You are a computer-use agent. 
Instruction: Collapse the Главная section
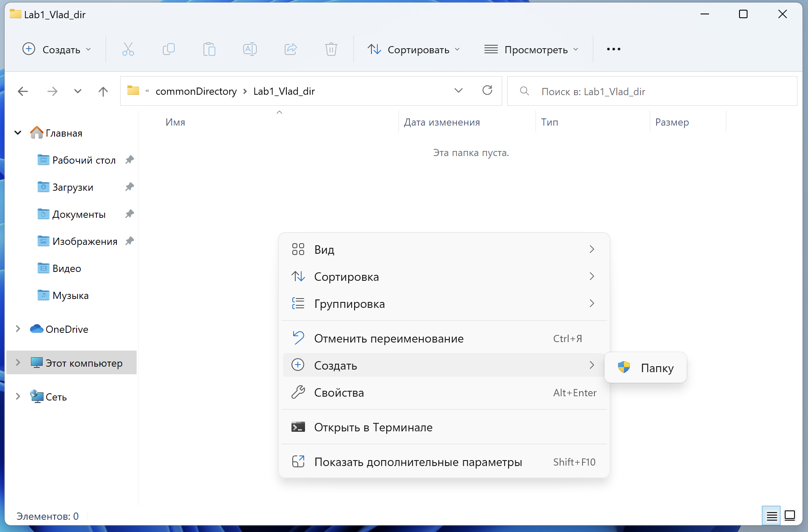coord(18,133)
